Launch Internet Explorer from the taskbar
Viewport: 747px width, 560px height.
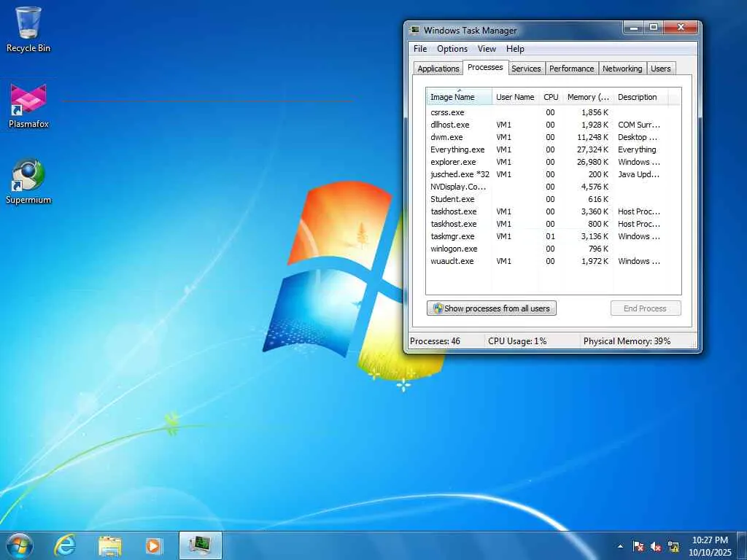(65, 545)
